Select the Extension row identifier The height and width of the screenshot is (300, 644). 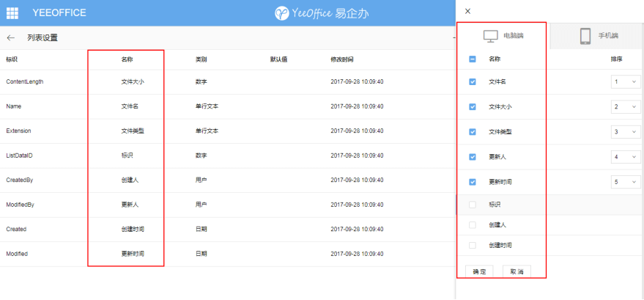coord(18,131)
